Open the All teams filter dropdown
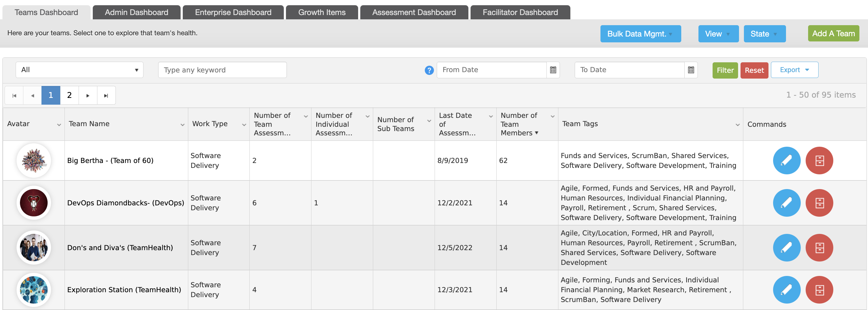This screenshot has height=310, width=868. pos(80,70)
